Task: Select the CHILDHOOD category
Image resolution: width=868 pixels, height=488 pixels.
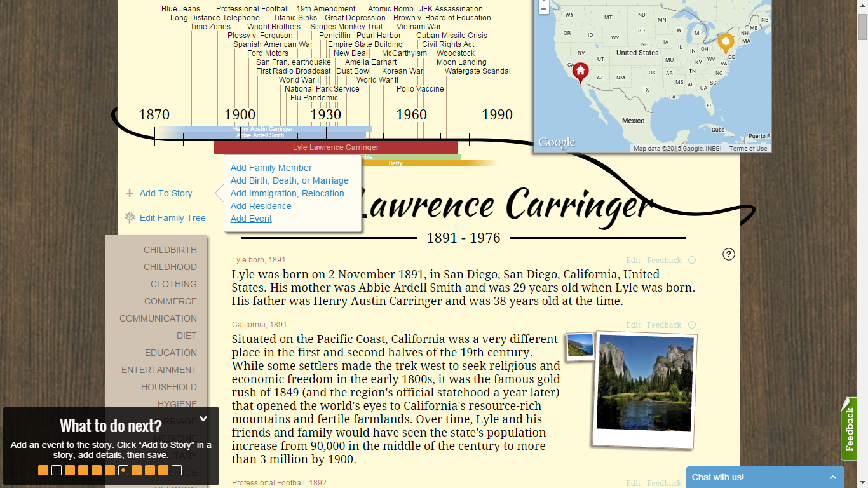Action: click(170, 267)
